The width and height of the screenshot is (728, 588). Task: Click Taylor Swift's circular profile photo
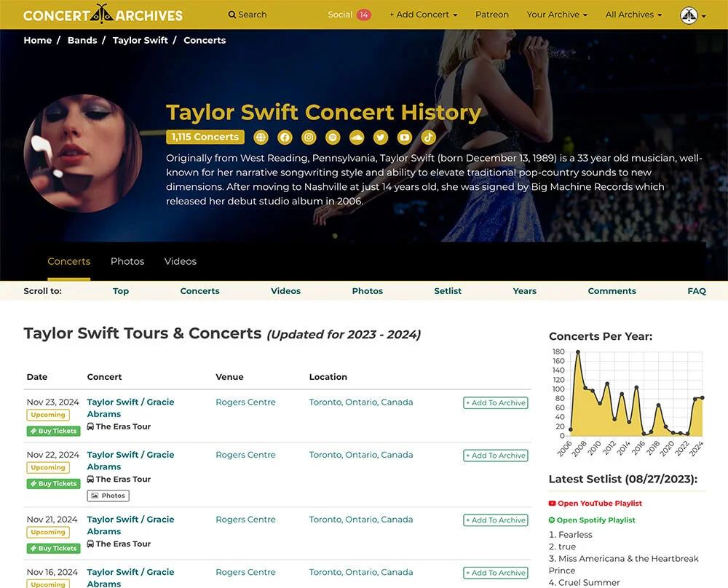(x=83, y=154)
